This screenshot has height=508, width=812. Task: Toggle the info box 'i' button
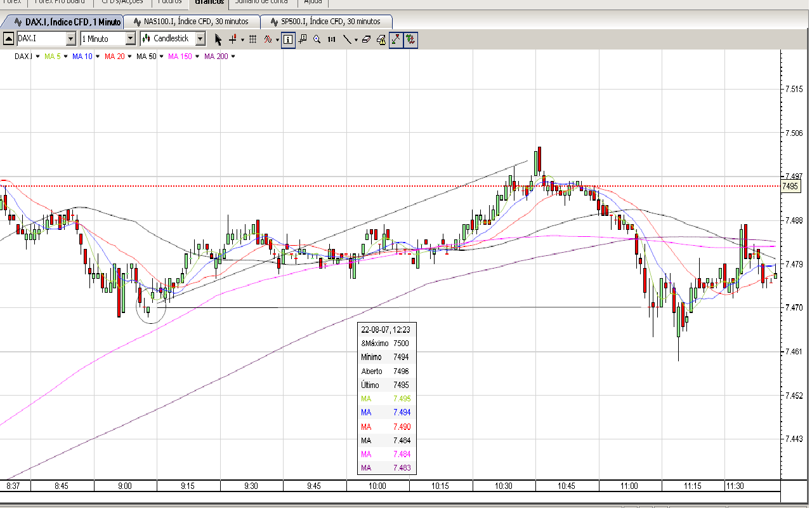pyautogui.click(x=288, y=39)
